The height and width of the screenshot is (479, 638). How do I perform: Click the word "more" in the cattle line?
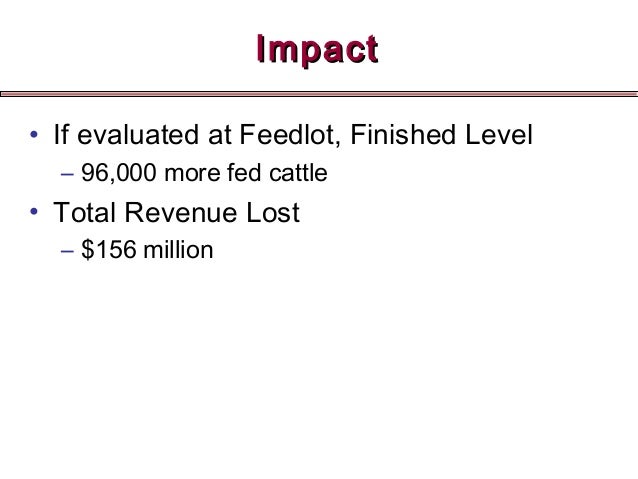click(178, 176)
